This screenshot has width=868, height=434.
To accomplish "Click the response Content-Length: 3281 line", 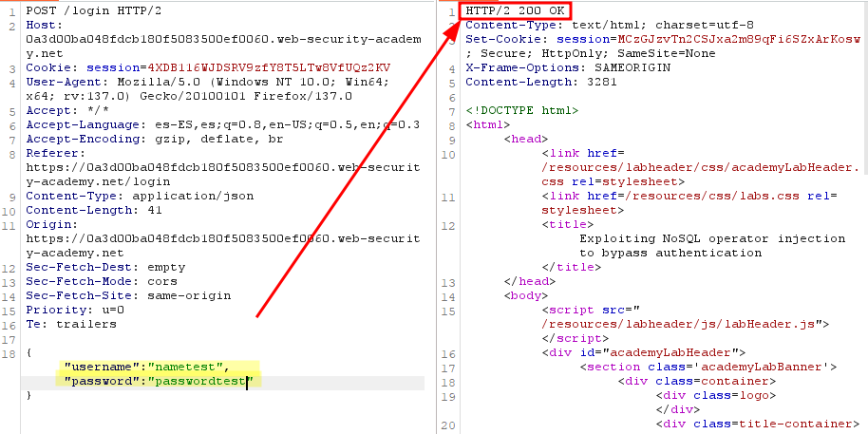I will click(541, 82).
